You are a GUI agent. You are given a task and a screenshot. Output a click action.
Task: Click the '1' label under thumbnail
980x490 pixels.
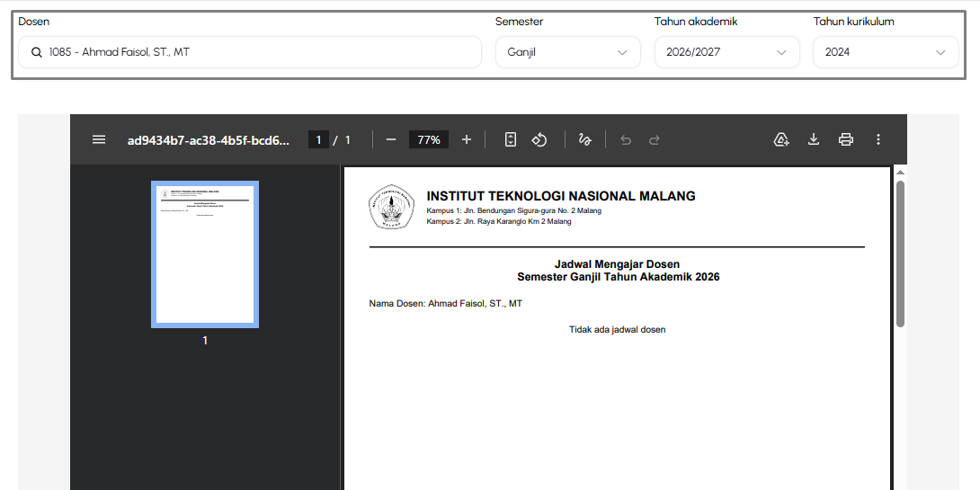coord(205,341)
